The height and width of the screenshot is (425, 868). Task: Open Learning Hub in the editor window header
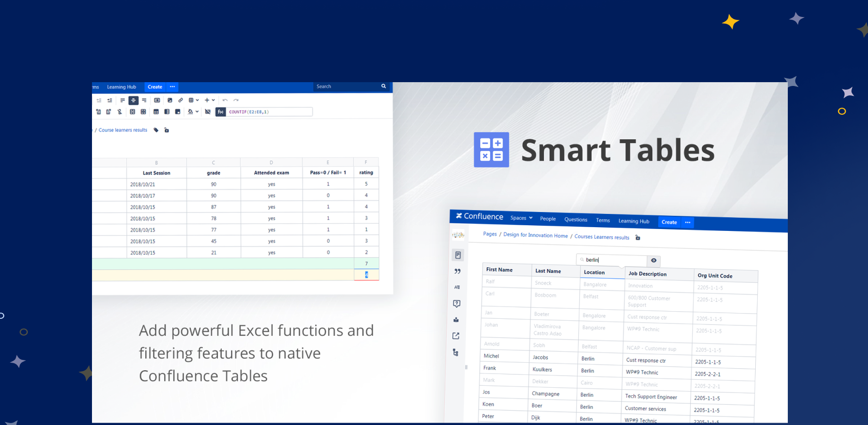[122, 87]
